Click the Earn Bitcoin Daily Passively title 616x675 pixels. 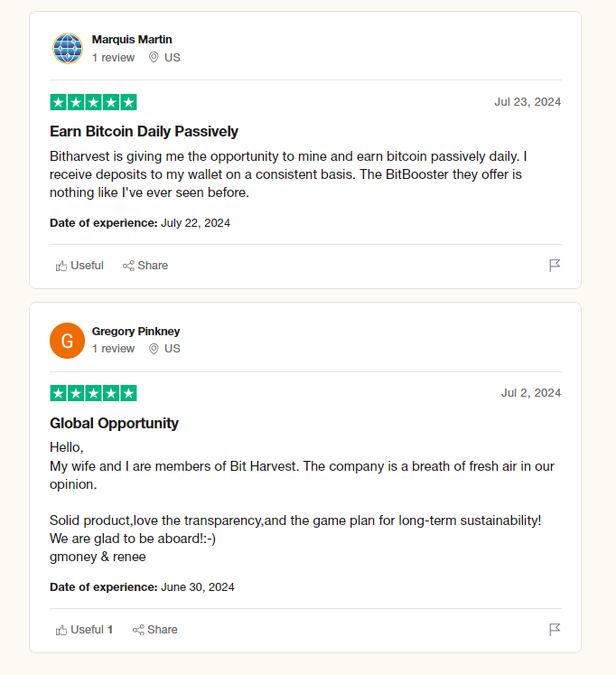click(x=144, y=131)
